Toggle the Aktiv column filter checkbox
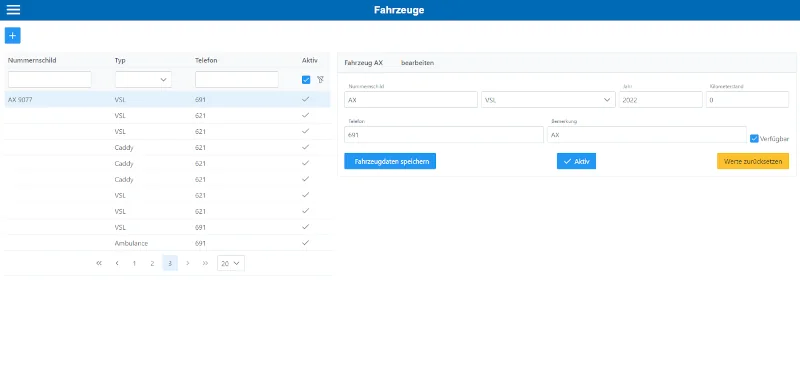 click(x=306, y=80)
